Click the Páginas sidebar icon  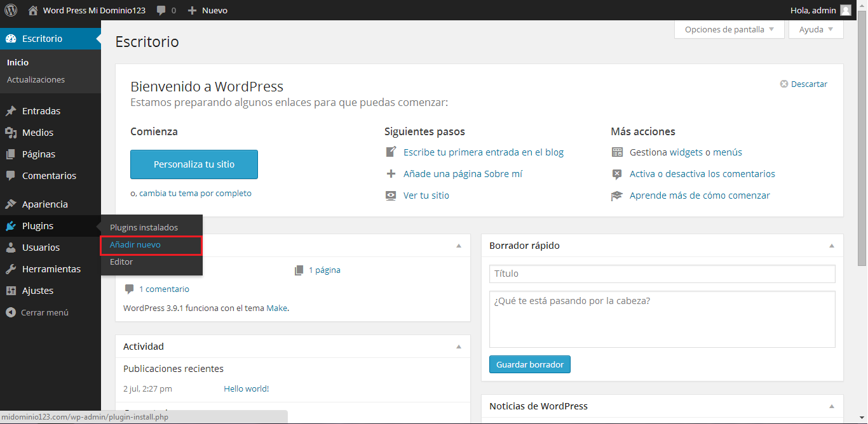click(11, 154)
